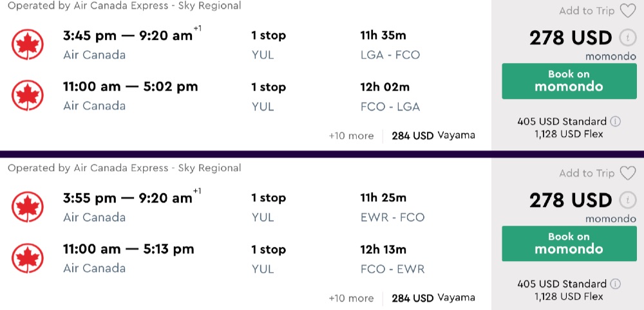This screenshot has width=644, height=310.
Task: Click Air Canada logo on FCO - LGA flight
Action: (28, 96)
